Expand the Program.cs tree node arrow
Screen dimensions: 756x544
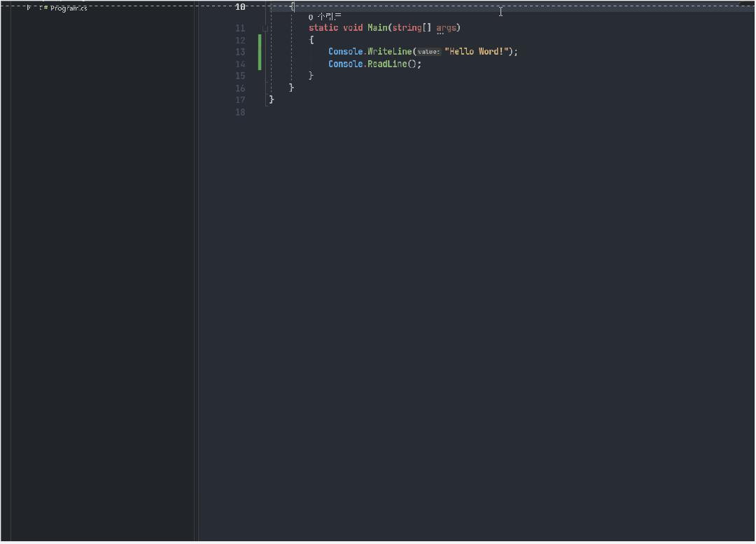pyautogui.click(x=29, y=8)
